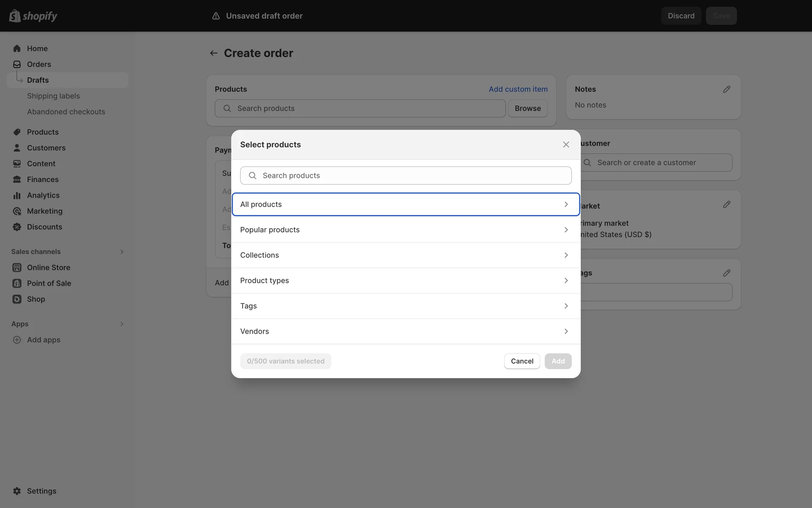The width and height of the screenshot is (812, 508).
Task: Click the Settings gear icon
Action: pos(17,491)
